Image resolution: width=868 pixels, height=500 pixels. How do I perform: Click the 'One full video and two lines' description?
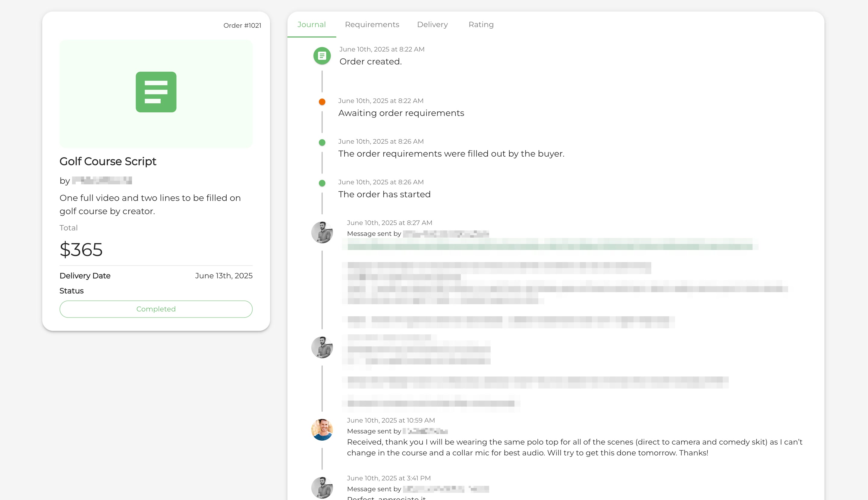[x=150, y=204]
